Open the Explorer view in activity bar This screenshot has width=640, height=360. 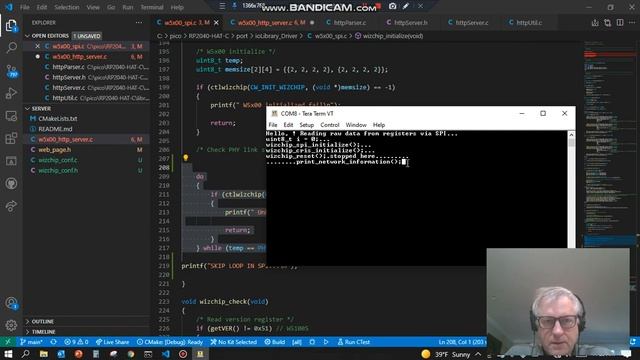pos(11,26)
